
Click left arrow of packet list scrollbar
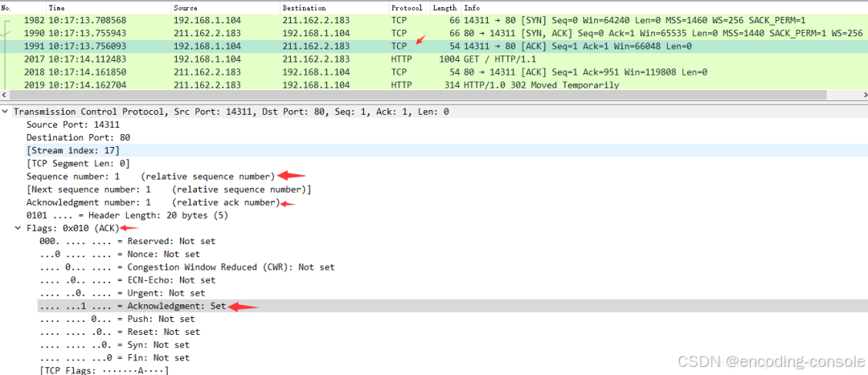coord(5,95)
